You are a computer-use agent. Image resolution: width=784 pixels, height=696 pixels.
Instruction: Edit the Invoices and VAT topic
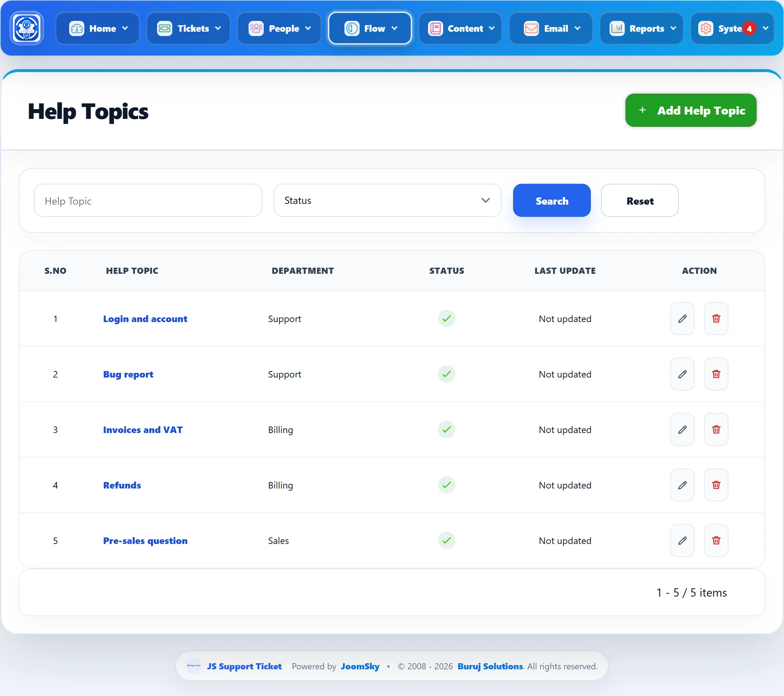682,429
